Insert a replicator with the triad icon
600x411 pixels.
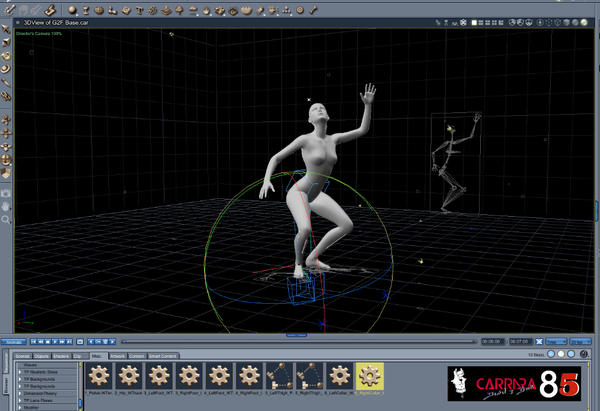[x=287, y=10]
